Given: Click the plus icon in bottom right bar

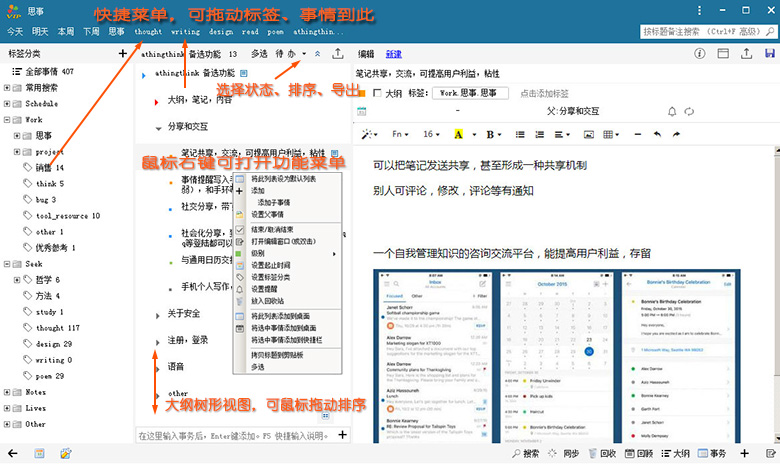Looking at the screenshot, I should (744, 453).
